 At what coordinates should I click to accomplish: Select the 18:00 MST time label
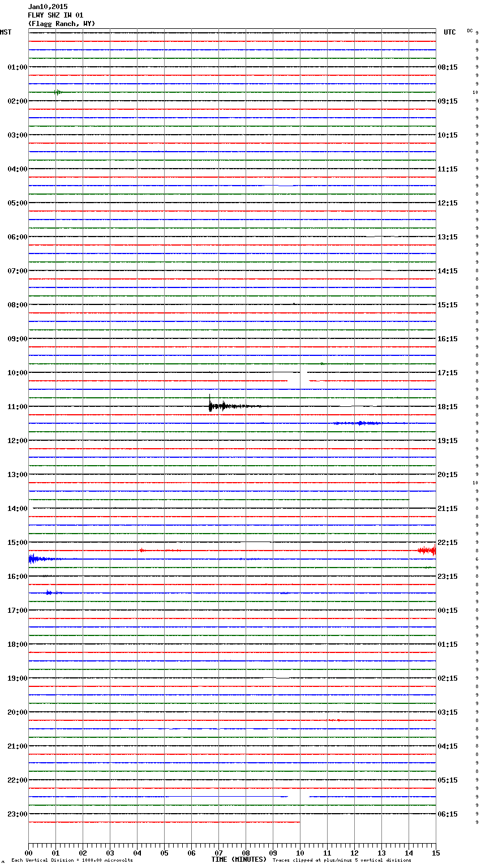tap(18, 644)
